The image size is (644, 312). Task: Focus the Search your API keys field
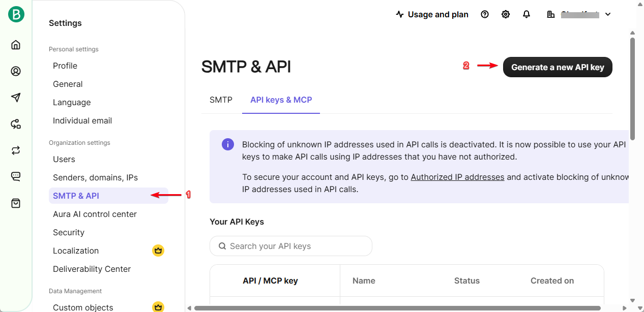[x=291, y=246]
